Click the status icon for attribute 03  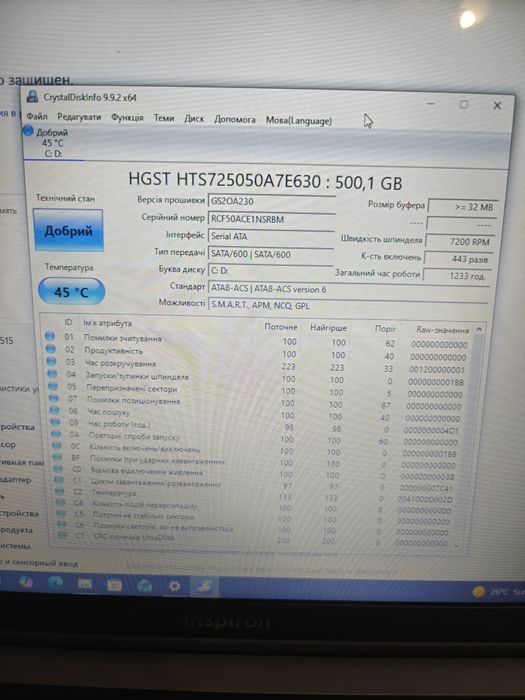tap(52, 362)
